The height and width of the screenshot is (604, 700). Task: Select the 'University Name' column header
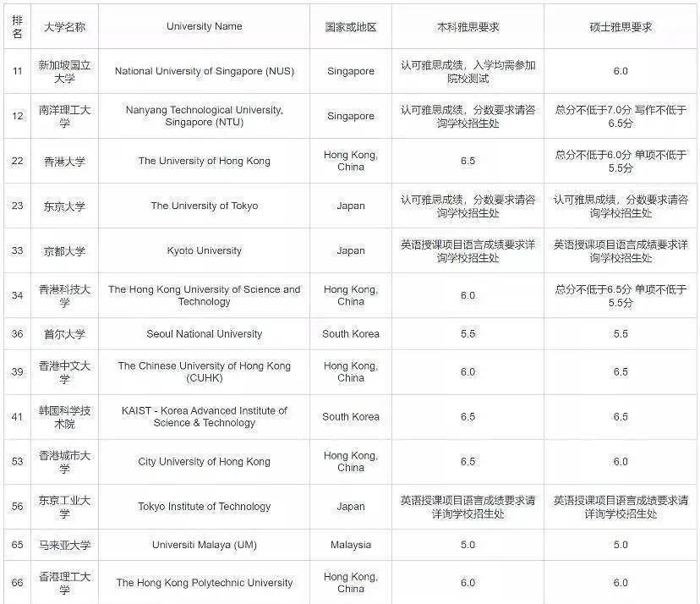coord(204,26)
